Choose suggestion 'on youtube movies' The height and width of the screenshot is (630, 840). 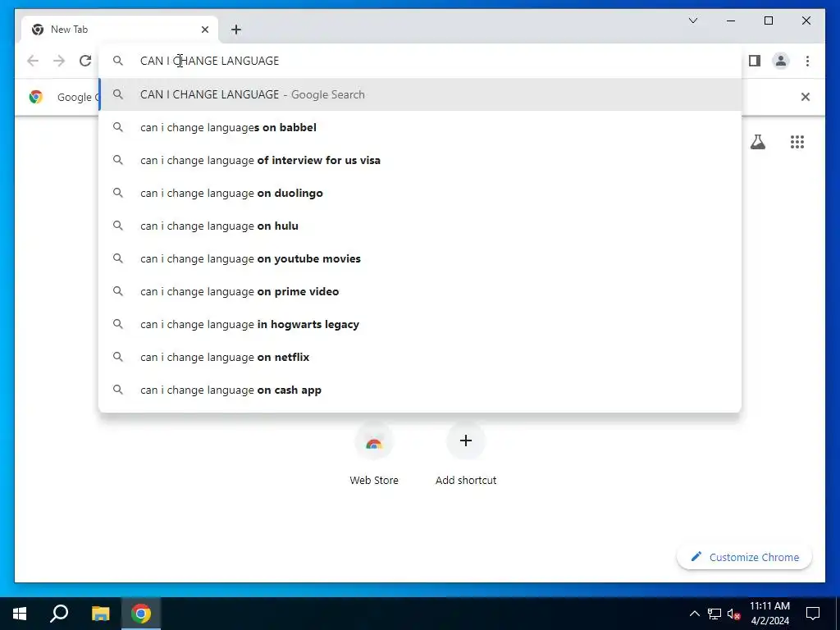[x=421, y=258]
